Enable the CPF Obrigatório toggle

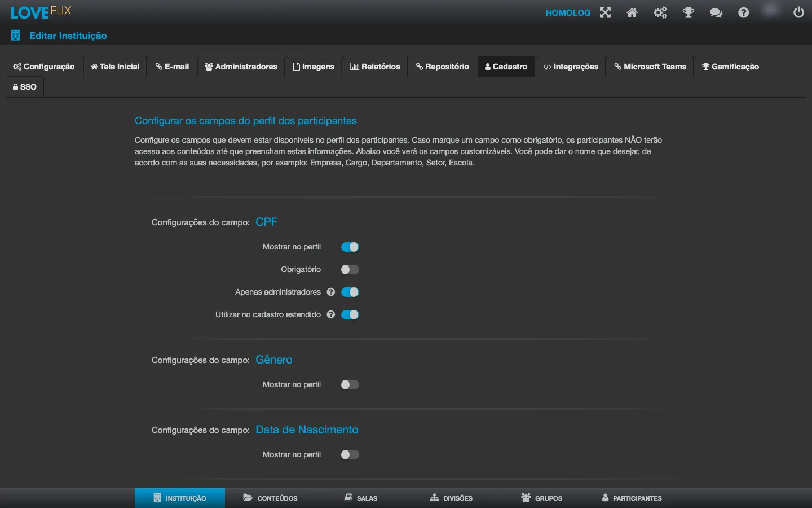[350, 269]
